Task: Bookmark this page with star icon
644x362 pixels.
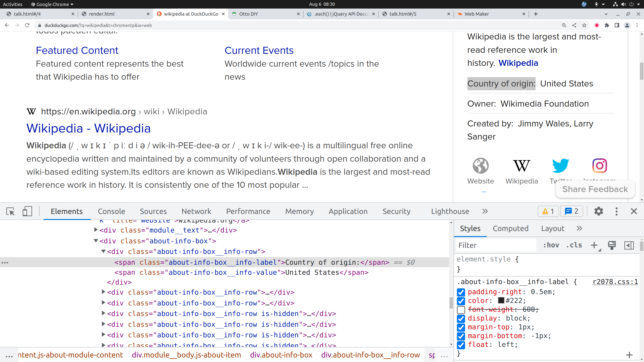Action: pyautogui.click(x=584, y=25)
